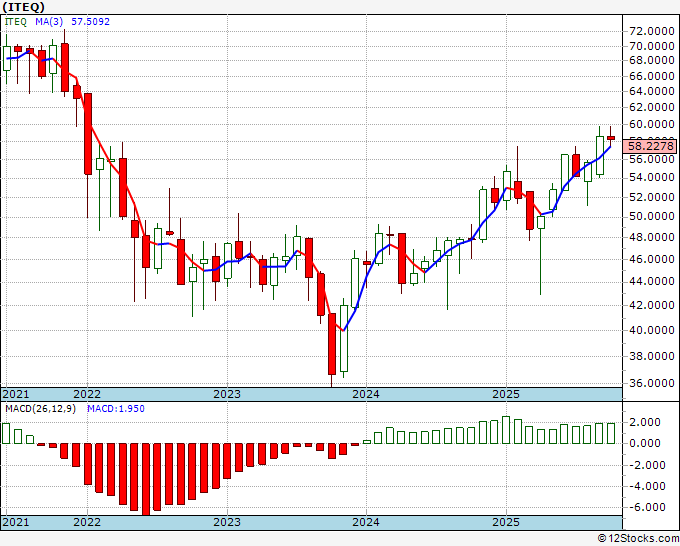Click the 36.0000 price axis label
Viewport: 680px width, 546px height.
[652, 383]
